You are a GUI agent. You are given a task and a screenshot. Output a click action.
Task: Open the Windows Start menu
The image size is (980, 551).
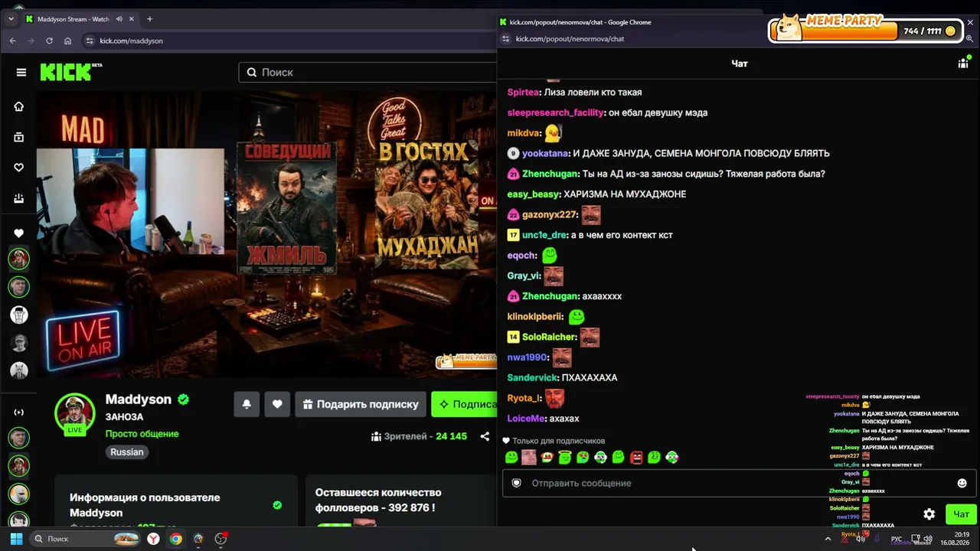[x=16, y=539]
